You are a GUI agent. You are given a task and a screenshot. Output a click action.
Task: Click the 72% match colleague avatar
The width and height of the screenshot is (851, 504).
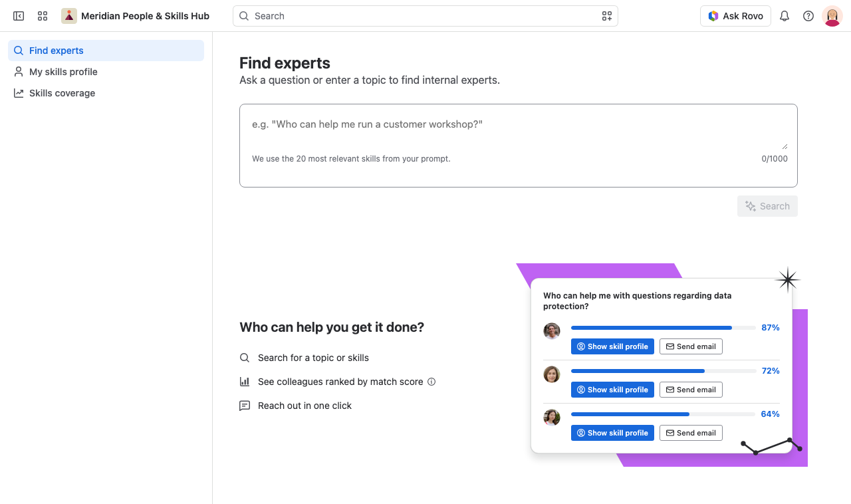552,374
